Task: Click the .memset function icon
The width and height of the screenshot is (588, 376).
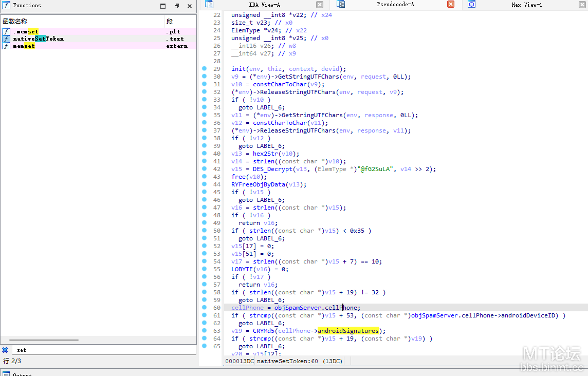Action: [6, 31]
